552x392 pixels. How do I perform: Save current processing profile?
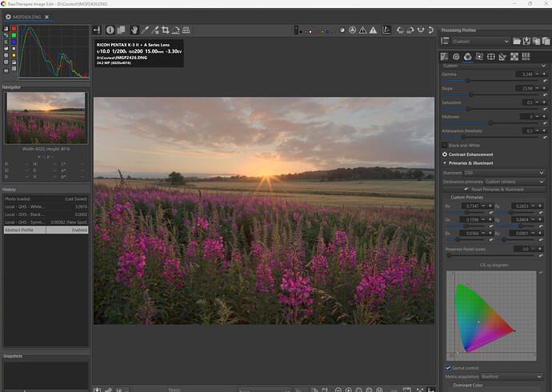click(527, 41)
